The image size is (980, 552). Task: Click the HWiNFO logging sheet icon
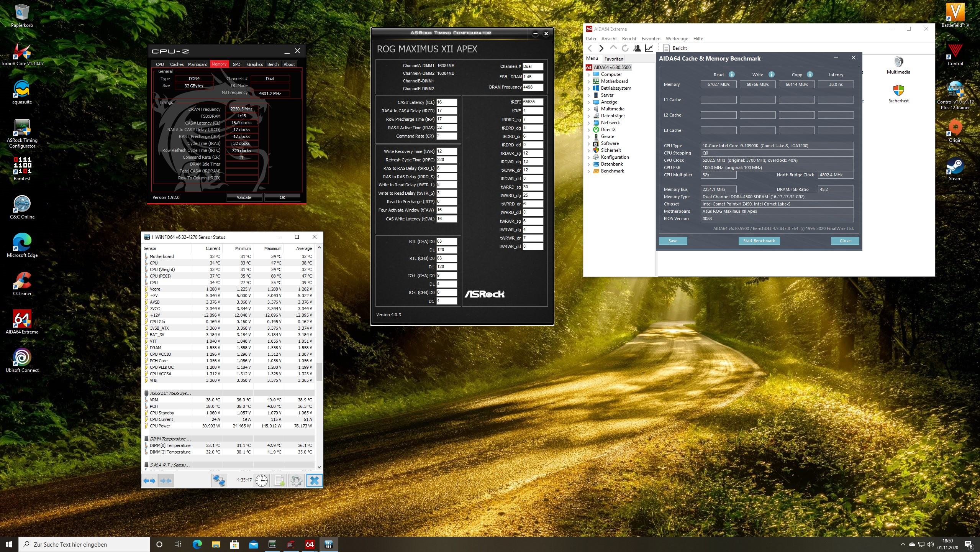point(279,481)
